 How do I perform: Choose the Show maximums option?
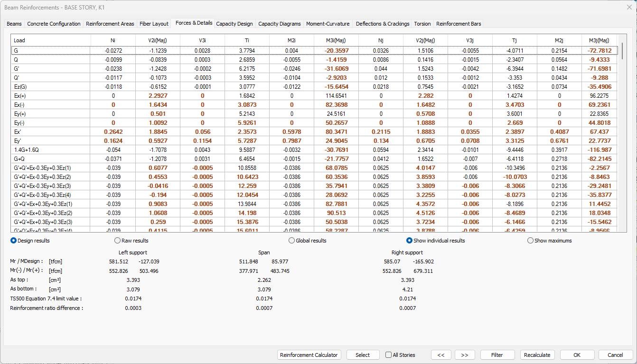coord(531,241)
